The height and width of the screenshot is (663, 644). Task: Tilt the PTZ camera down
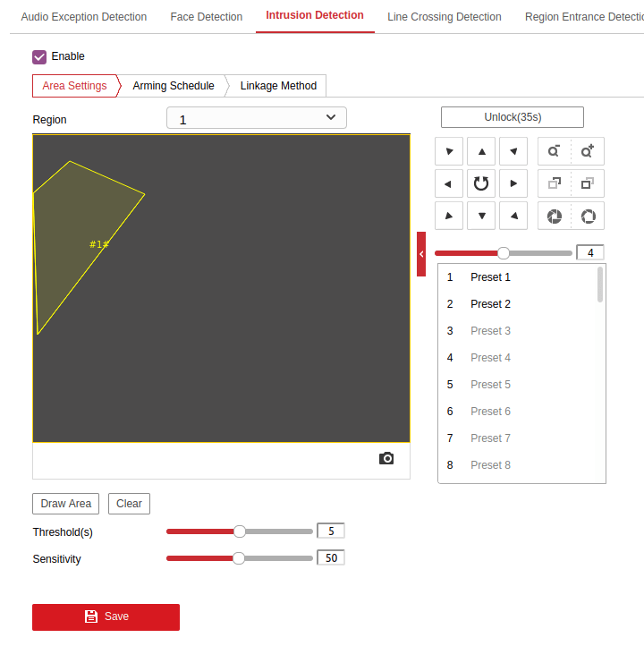[x=481, y=216]
